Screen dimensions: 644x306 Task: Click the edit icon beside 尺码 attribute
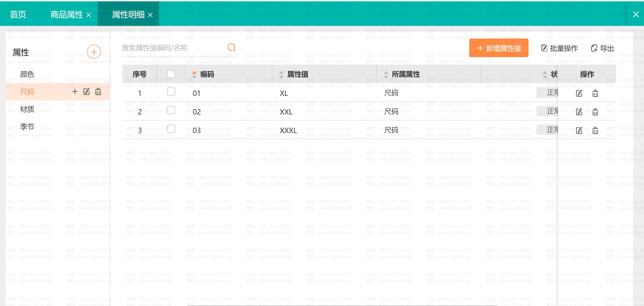point(87,92)
